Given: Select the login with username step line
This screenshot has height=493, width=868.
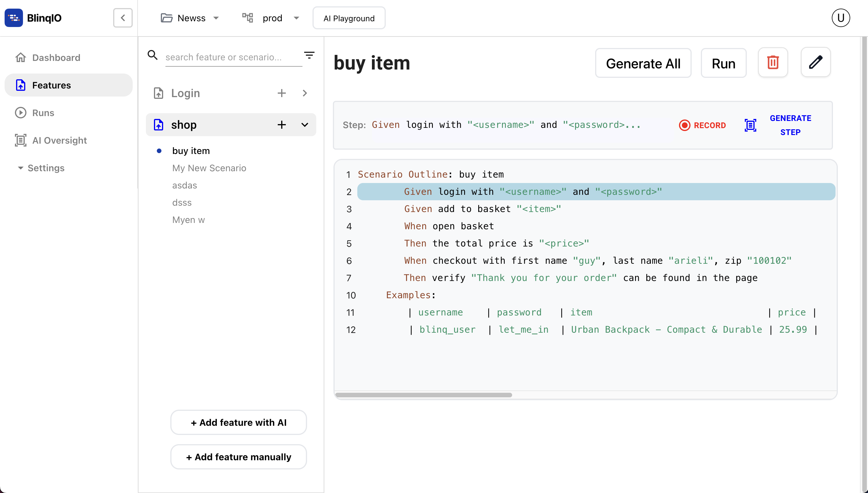Looking at the screenshot, I should (x=596, y=192).
